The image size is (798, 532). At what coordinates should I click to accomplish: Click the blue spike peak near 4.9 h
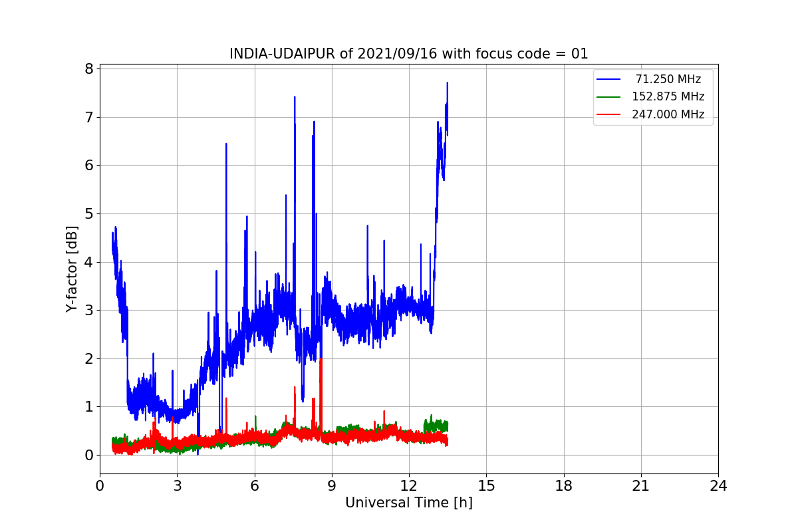coord(226,144)
